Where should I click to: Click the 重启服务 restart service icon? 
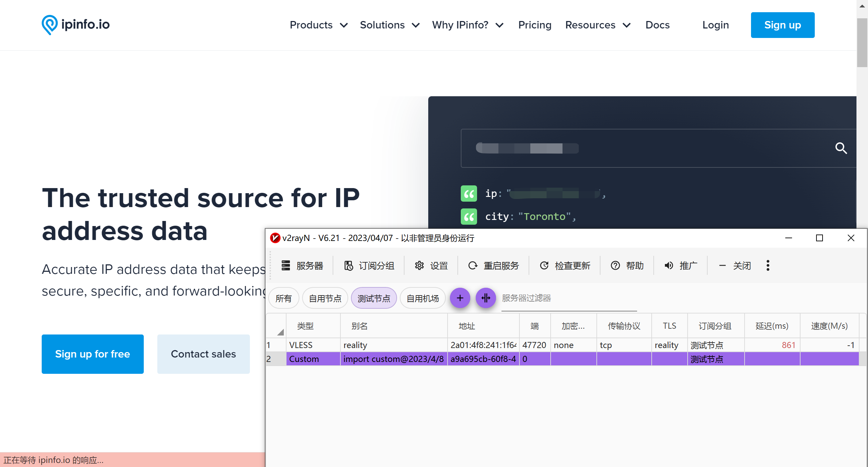[473, 265]
